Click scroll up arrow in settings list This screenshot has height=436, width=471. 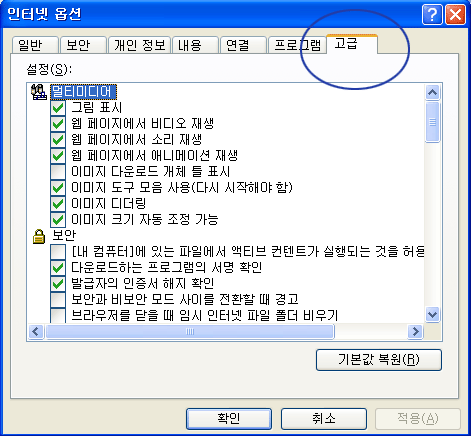point(432,92)
